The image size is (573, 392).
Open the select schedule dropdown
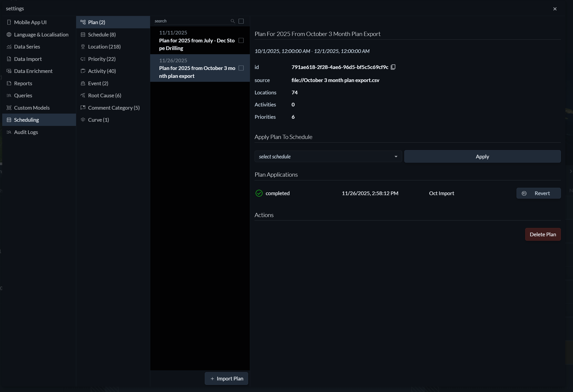pos(328,156)
